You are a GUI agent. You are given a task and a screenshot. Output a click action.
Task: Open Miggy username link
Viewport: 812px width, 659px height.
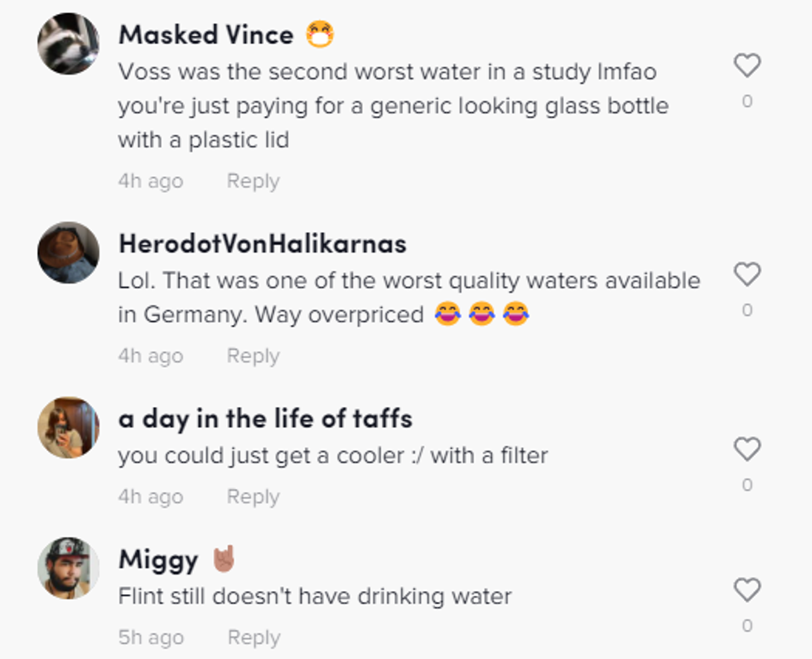[158, 560]
